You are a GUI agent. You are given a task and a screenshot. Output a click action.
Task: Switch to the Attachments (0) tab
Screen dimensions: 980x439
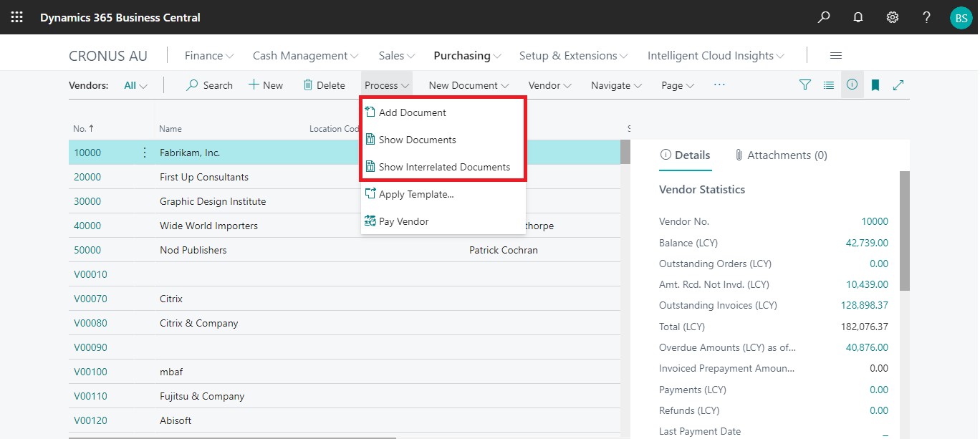click(x=781, y=155)
